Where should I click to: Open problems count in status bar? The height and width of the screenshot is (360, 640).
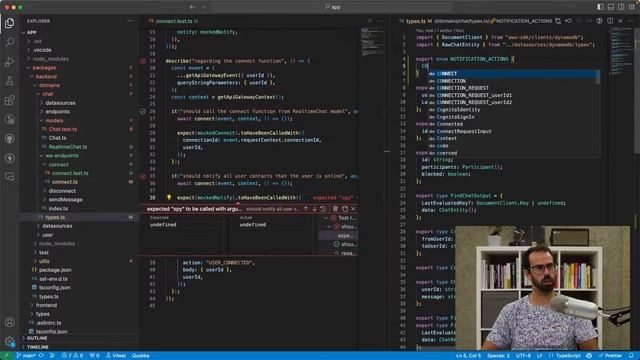point(72,356)
